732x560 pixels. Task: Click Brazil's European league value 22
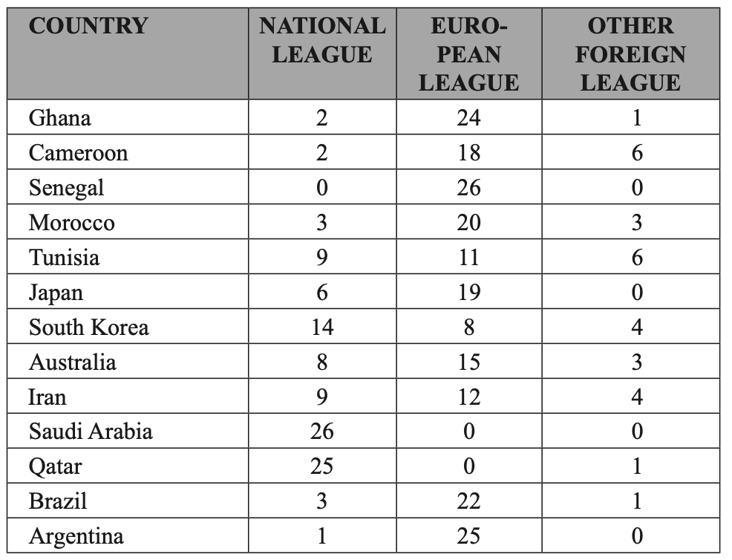click(x=468, y=501)
